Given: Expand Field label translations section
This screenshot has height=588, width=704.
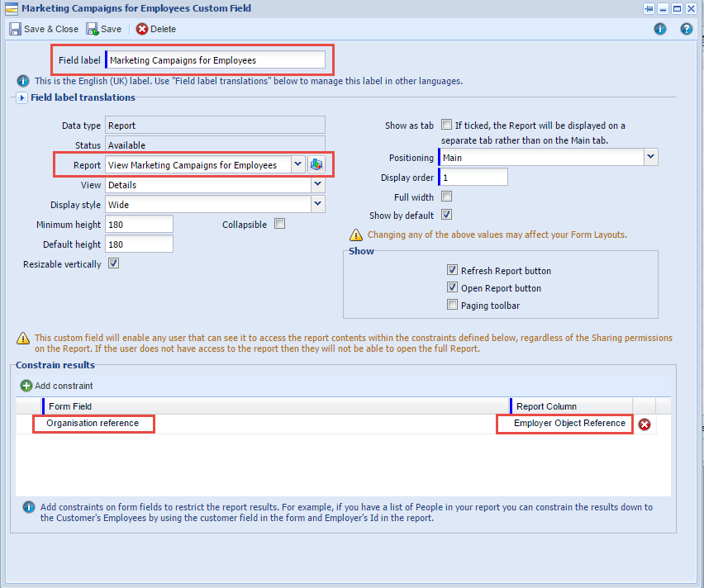Looking at the screenshot, I should click(21, 97).
